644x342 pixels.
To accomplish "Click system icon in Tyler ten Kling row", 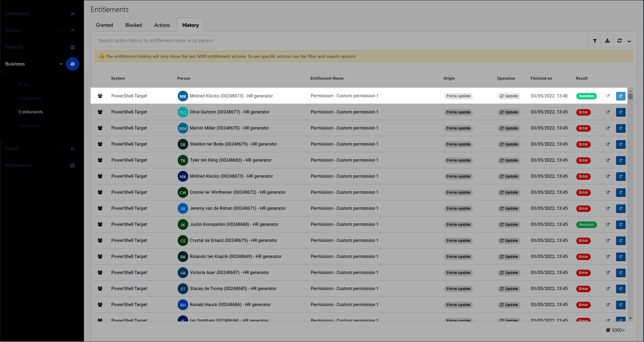I will (x=100, y=160).
